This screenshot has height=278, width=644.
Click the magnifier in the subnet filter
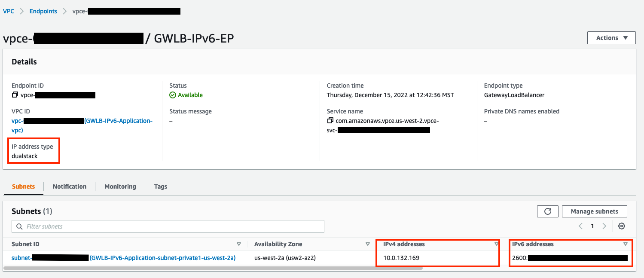(x=19, y=226)
